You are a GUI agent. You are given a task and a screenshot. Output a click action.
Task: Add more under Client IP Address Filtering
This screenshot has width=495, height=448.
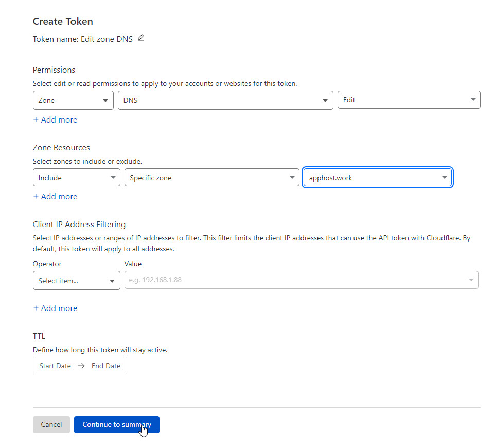tap(55, 308)
